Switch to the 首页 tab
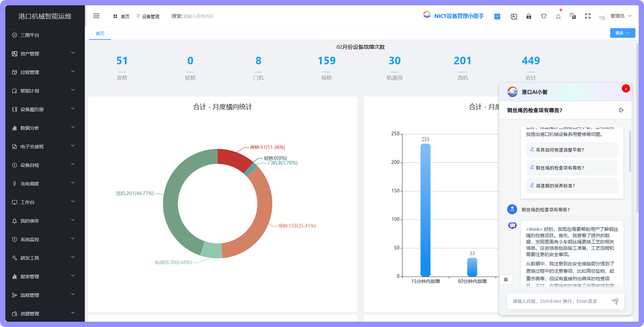 pyautogui.click(x=100, y=33)
